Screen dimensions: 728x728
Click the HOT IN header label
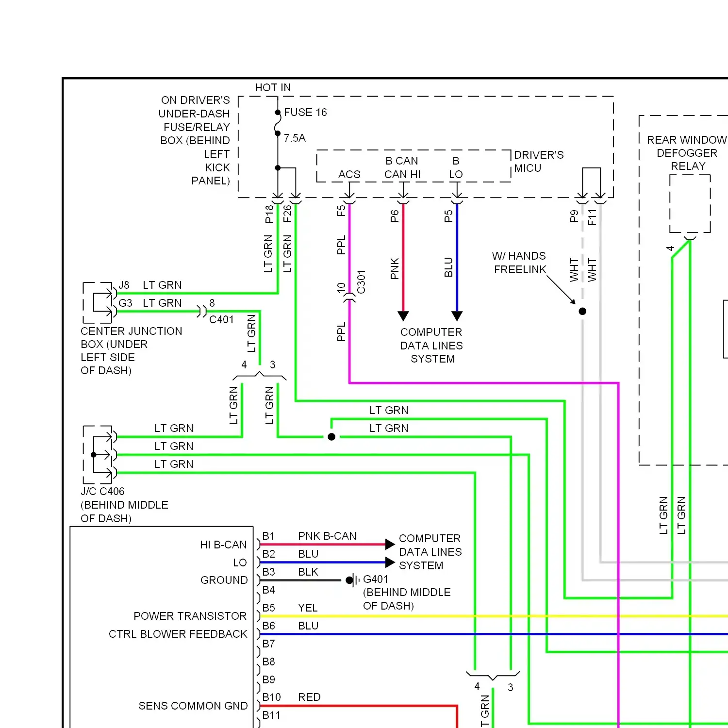point(273,87)
